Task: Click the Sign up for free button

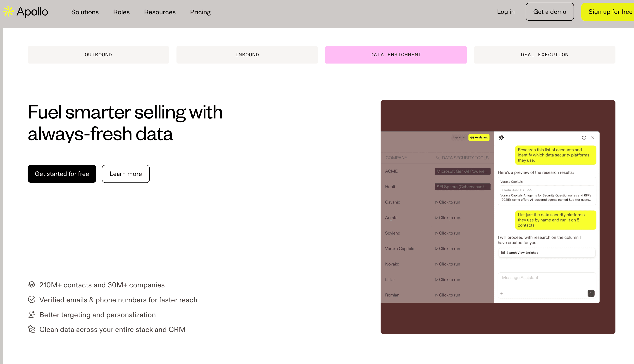Action: [x=610, y=12]
